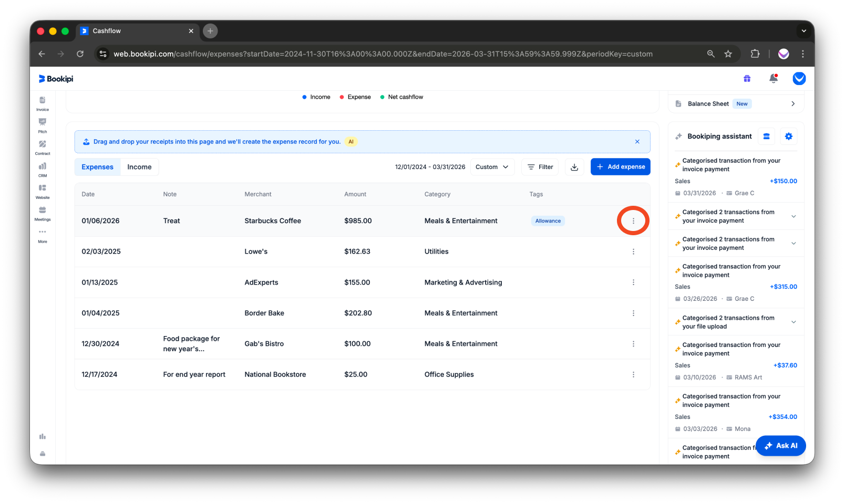Viewport: 845px width, 504px height.
Task: Open CRM from the left sidebar
Action: (x=43, y=170)
